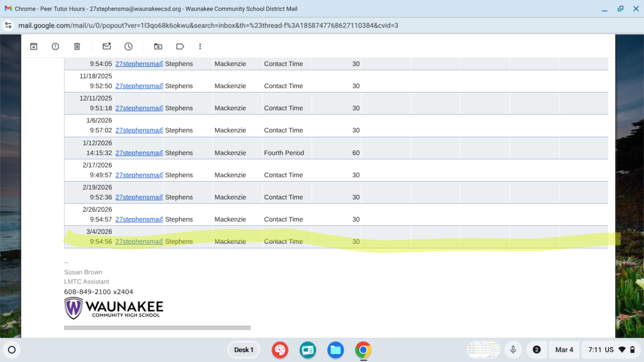The width and height of the screenshot is (644, 362).
Task: Select the value 60 in the table
Action: coord(356,153)
